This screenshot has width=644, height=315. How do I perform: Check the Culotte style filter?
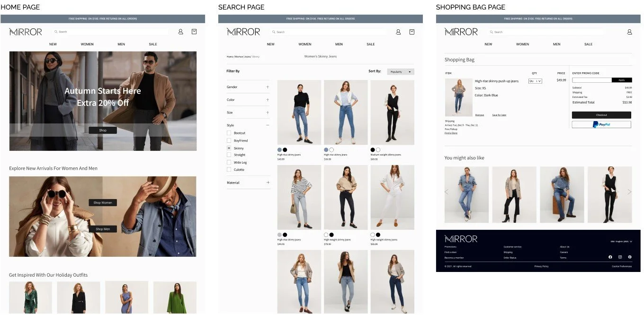229,169
